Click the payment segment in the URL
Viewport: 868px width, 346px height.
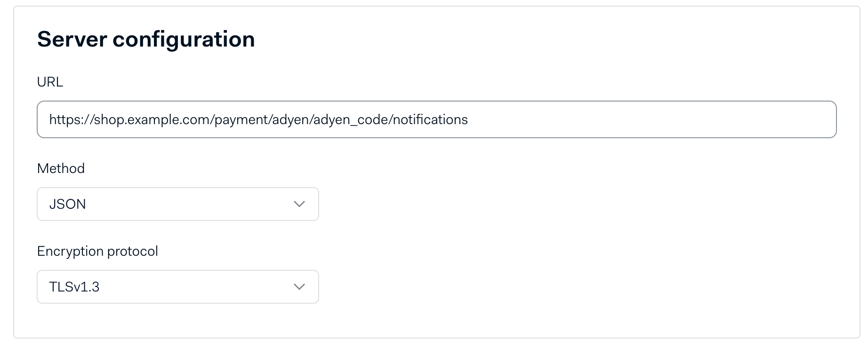(x=241, y=119)
